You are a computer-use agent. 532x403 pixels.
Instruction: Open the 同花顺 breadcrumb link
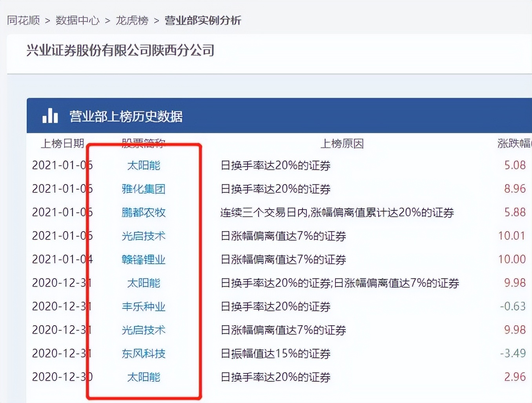(24, 20)
